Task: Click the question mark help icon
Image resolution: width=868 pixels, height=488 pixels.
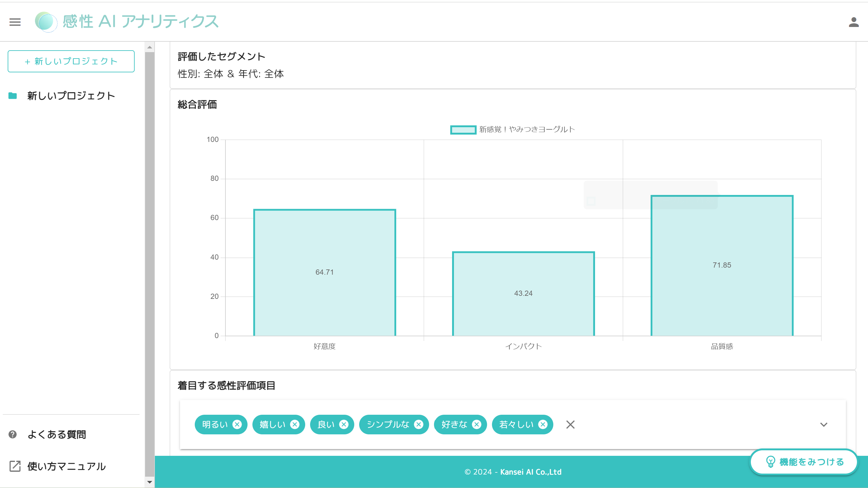Action: 13,434
